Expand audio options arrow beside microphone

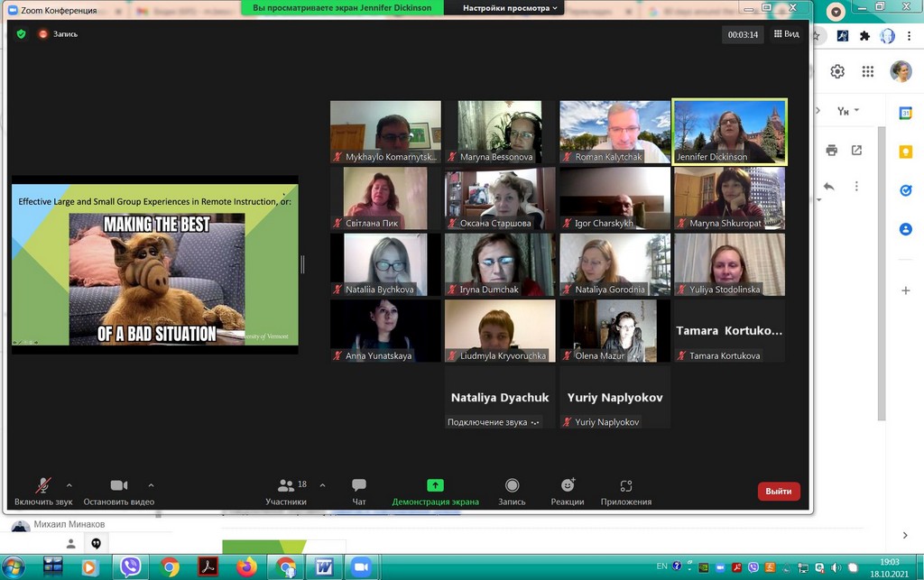point(69,485)
